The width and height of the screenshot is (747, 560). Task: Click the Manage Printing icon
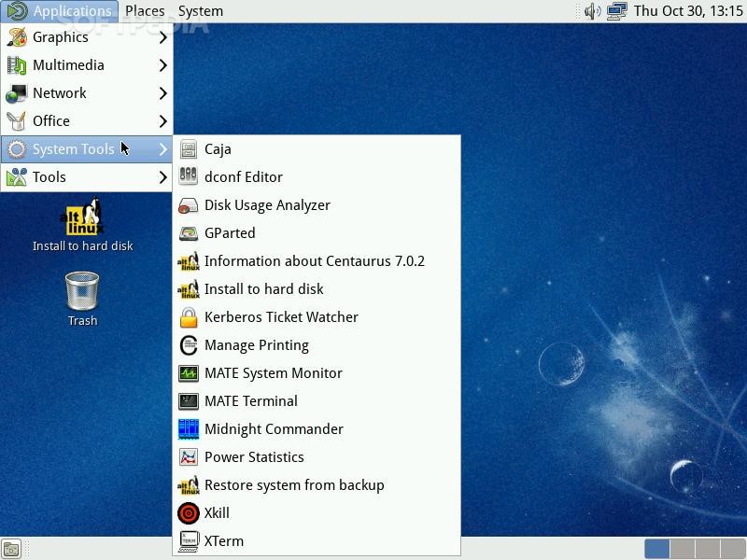point(189,345)
